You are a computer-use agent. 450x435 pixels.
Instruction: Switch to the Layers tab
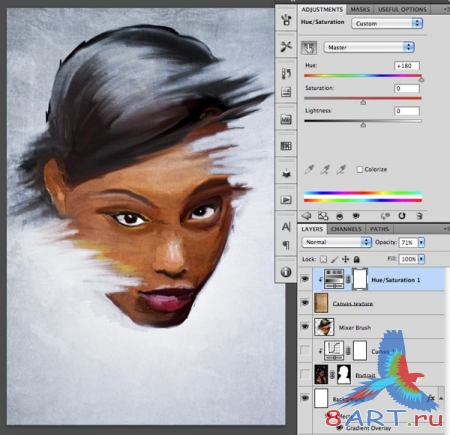(x=312, y=229)
